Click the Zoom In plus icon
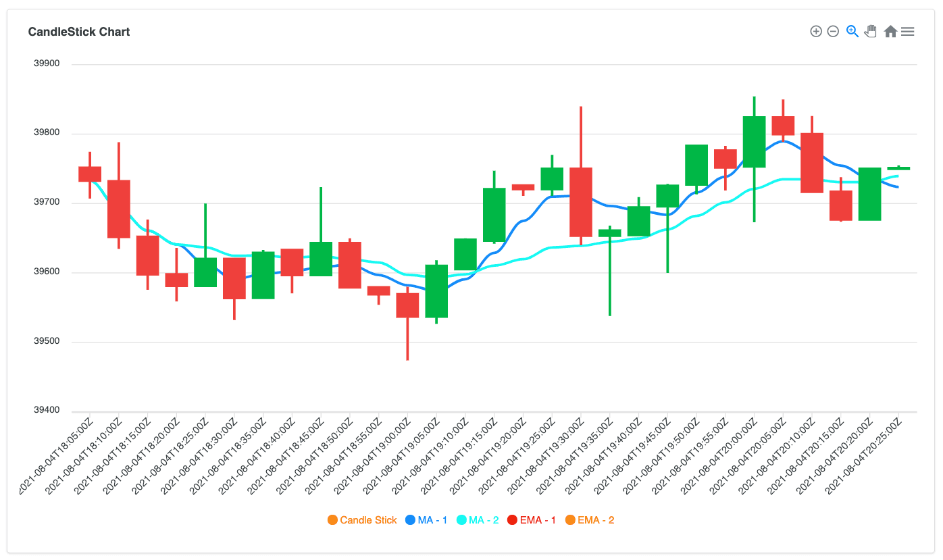Viewport: 943px width, 560px height. (x=816, y=31)
